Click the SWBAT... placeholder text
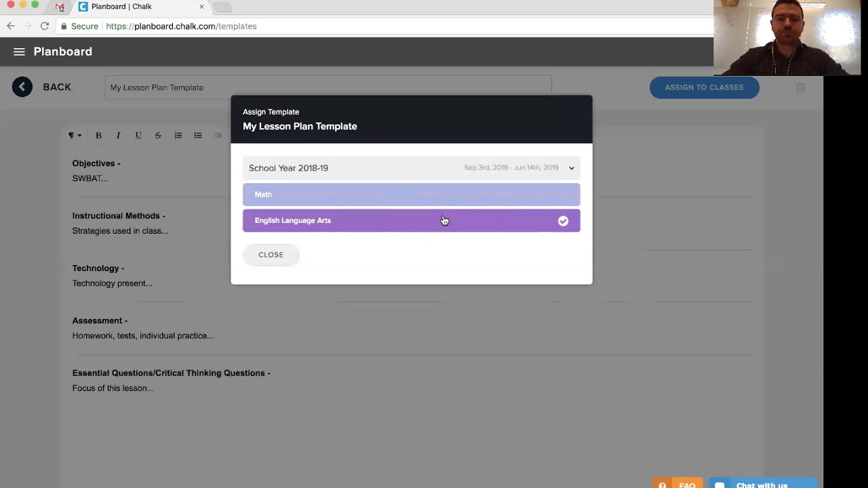 90,178
